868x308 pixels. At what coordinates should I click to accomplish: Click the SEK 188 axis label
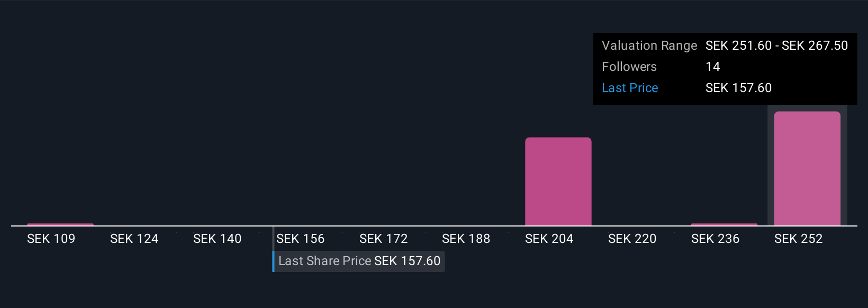click(x=466, y=239)
